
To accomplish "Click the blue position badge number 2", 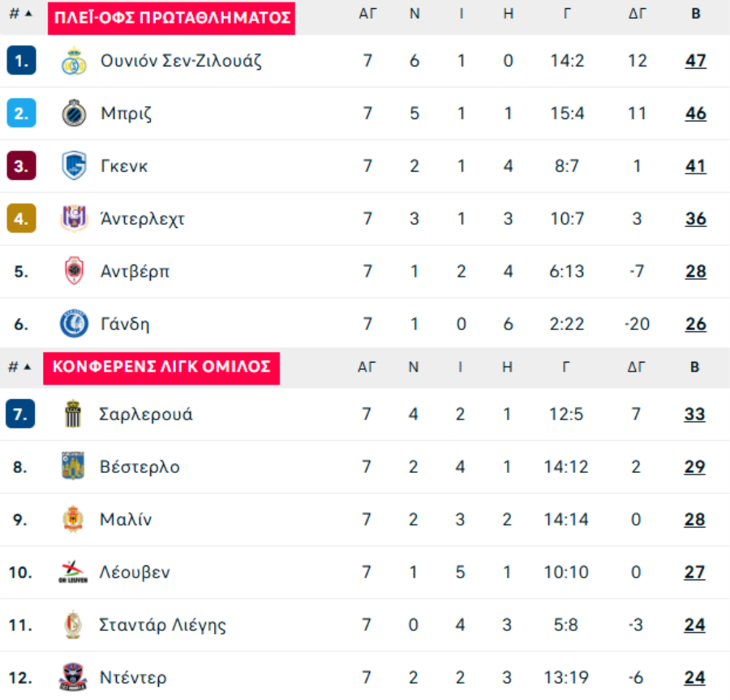I will click(x=21, y=113).
